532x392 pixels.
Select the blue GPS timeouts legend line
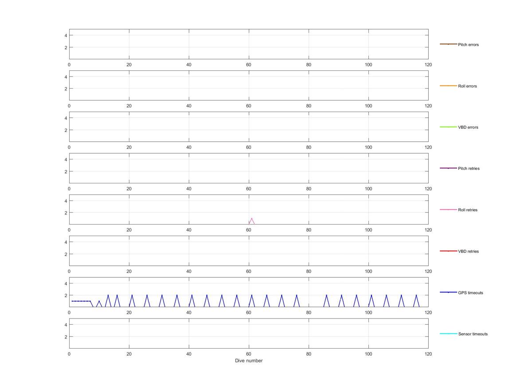click(x=448, y=292)
